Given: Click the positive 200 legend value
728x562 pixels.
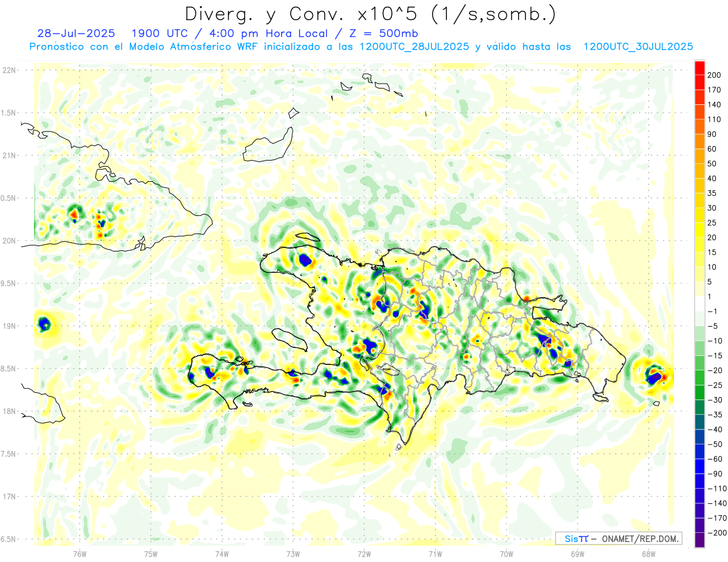Looking at the screenshot, I should pyautogui.click(x=715, y=75).
